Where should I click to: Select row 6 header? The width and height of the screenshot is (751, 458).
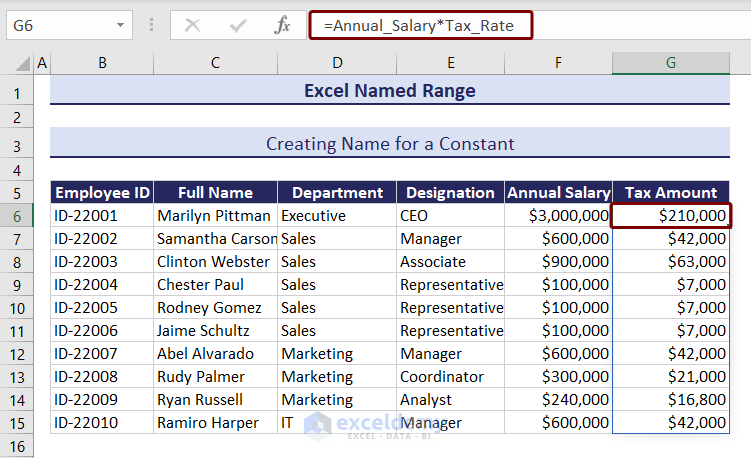coord(17,215)
